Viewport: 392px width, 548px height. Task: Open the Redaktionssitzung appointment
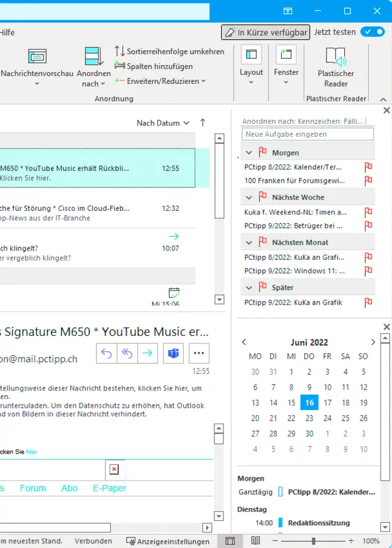[x=318, y=523]
